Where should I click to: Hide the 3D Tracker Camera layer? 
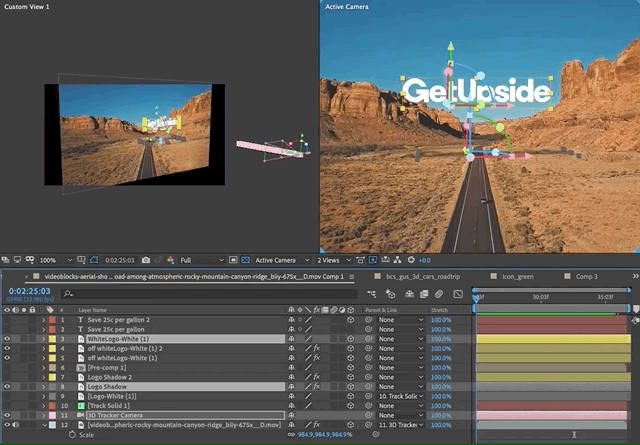pos(7,415)
